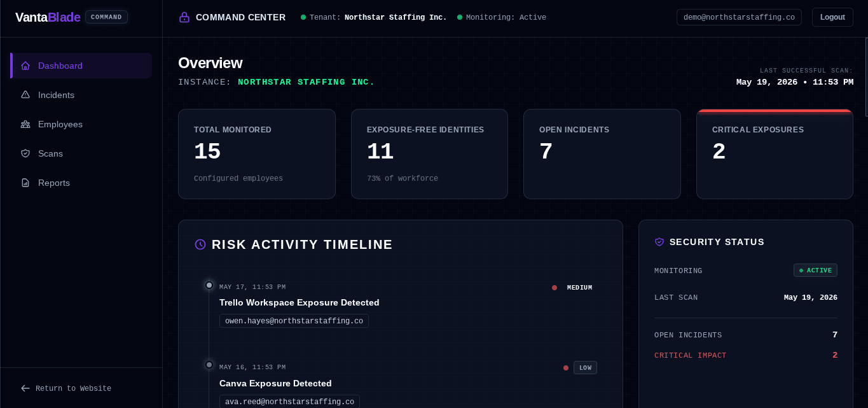This screenshot has width=868, height=408.
Task: Click the Return to Website arrow icon
Action: click(x=25, y=388)
